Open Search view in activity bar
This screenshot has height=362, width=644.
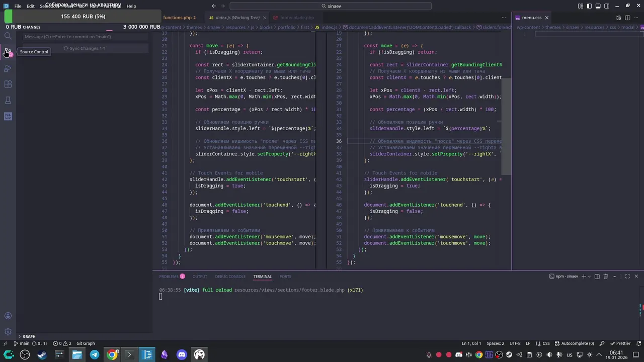point(8,36)
